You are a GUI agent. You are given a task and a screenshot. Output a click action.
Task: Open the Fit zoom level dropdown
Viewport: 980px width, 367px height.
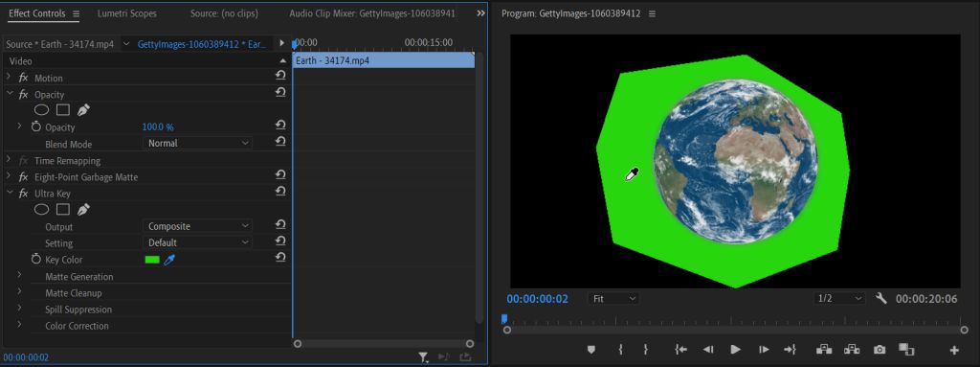[x=614, y=299]
